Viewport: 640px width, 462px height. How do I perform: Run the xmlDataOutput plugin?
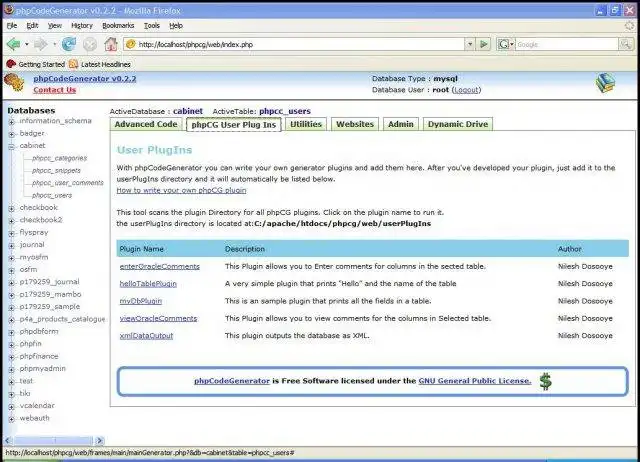tap(146, 336)
